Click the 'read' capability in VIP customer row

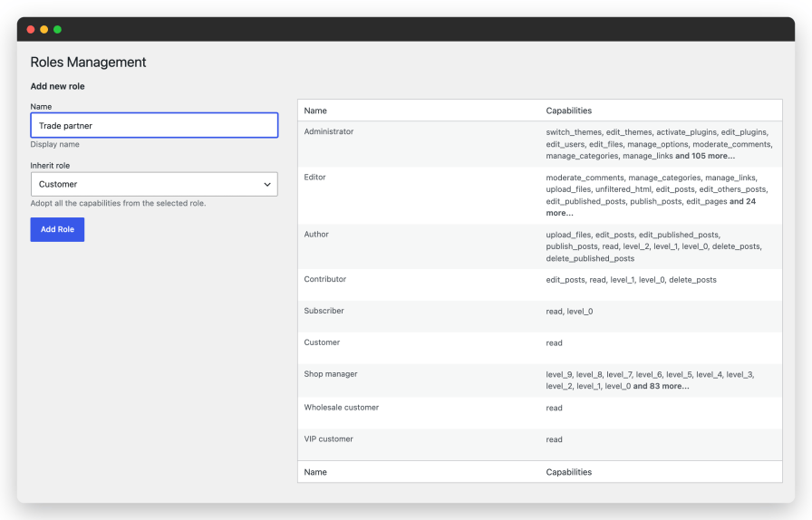click(554, 439)
